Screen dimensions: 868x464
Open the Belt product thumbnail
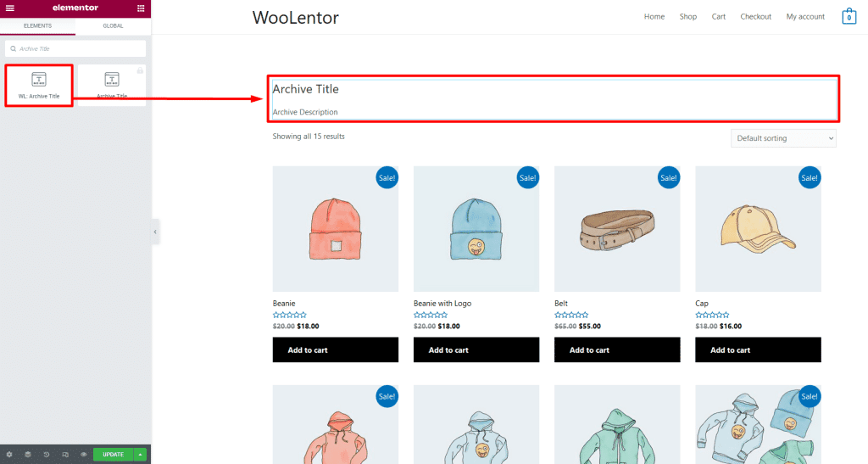click(617, 229)
